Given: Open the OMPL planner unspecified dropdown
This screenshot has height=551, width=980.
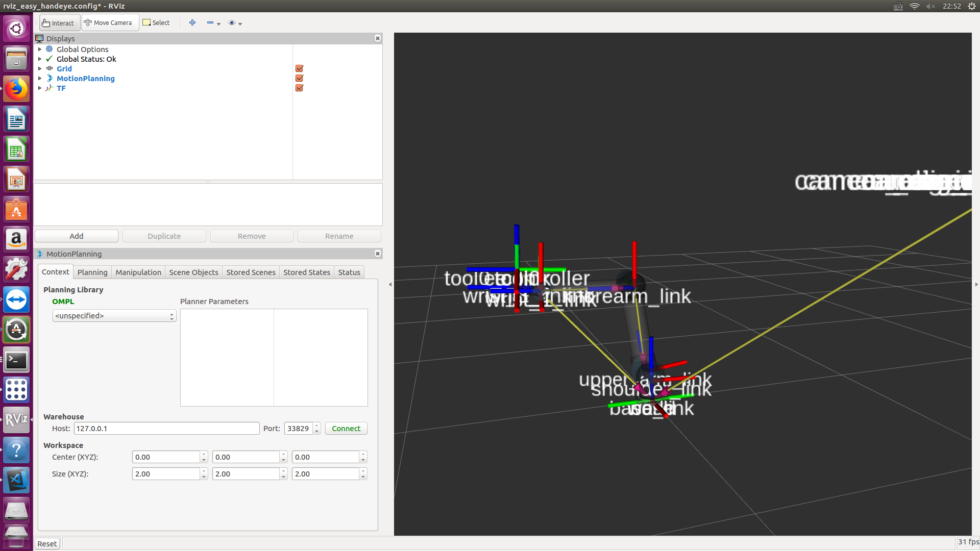Looking at the screenshot, I should 114,316.
